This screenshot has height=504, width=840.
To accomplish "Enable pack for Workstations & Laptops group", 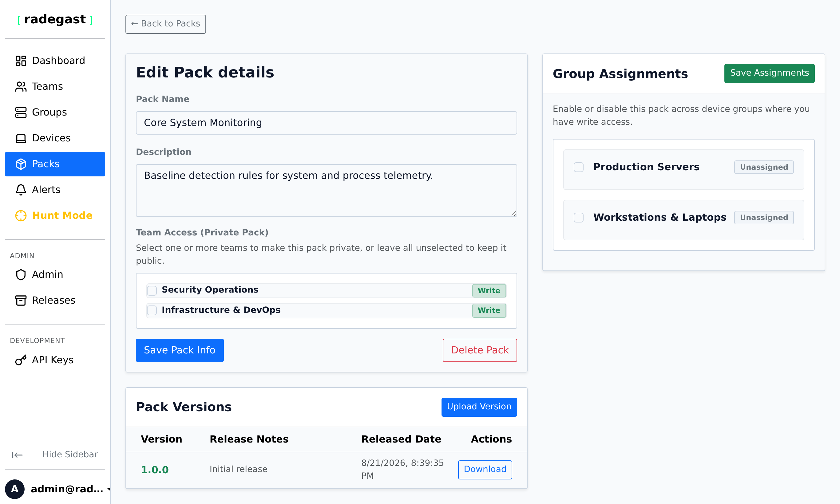I will pos(579,217).
